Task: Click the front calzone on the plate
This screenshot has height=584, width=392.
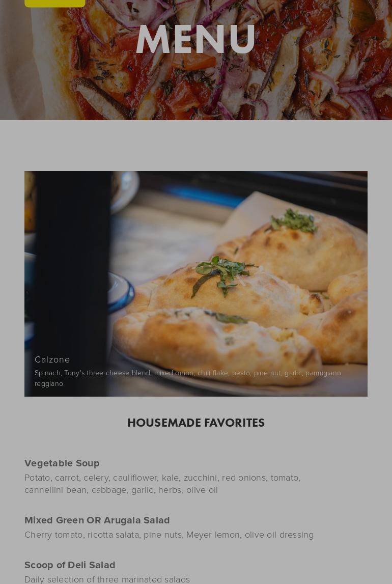Action: coord(218,346)
